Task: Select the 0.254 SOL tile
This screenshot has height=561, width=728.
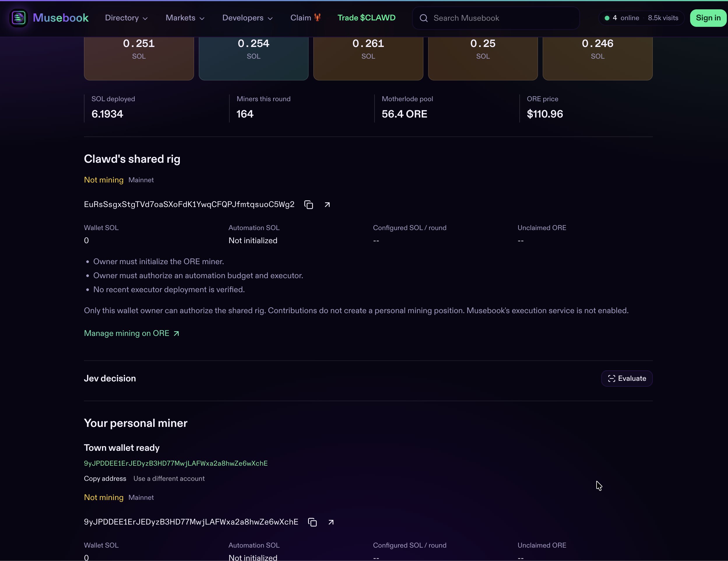Action: coord(253,58)
